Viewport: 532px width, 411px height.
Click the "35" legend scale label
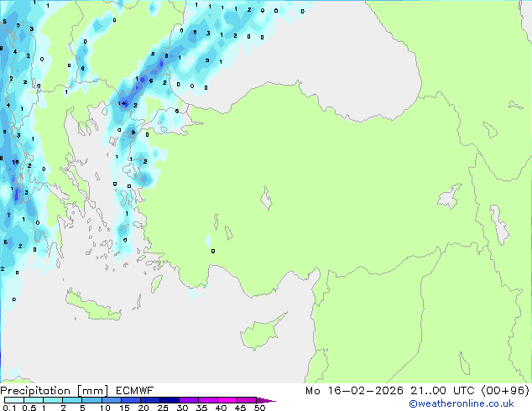(x=201, y=408)
